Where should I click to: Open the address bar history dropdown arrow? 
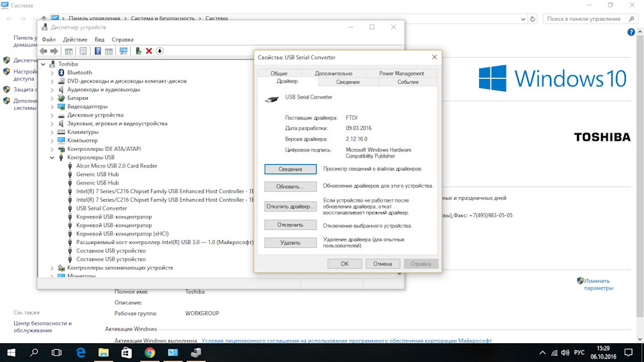click(523, 19)
